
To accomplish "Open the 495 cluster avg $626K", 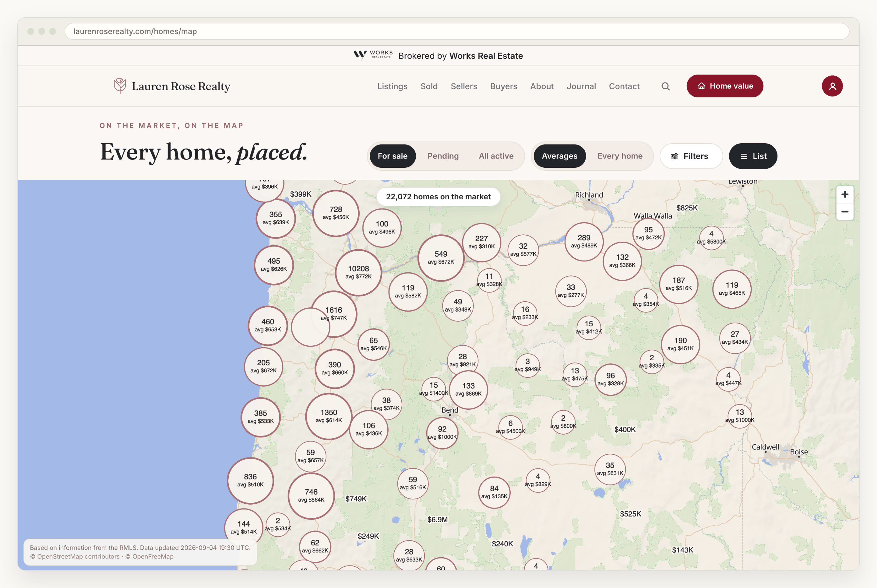I will tap(273, 265).
